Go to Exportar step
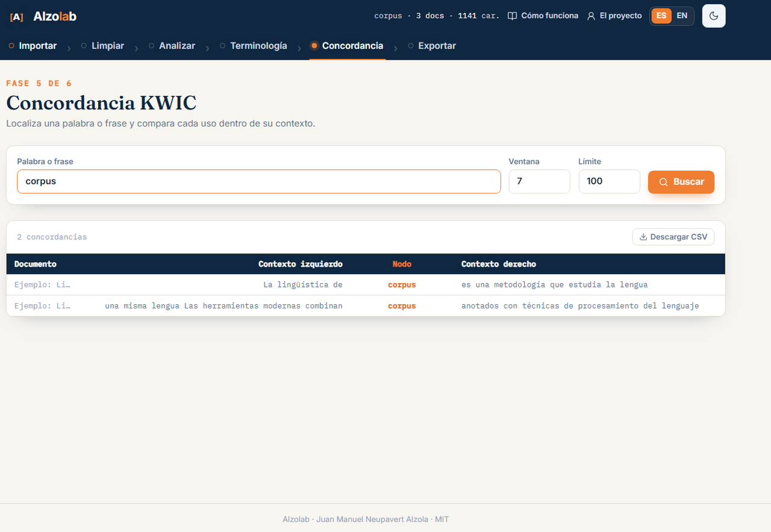 click(432, 46)
